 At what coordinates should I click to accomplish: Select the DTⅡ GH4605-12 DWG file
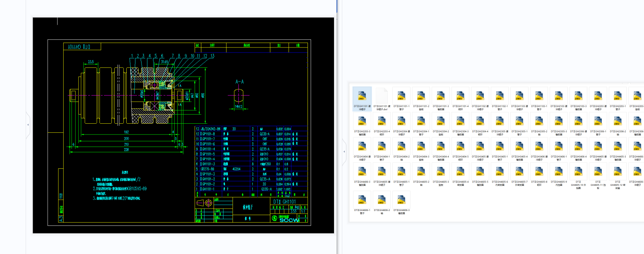618,176
